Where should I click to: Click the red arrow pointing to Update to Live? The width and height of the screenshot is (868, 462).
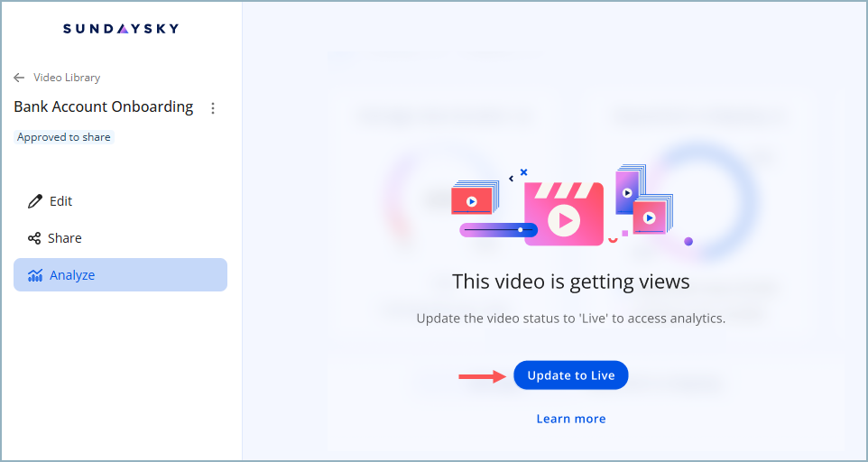(482, 375)
